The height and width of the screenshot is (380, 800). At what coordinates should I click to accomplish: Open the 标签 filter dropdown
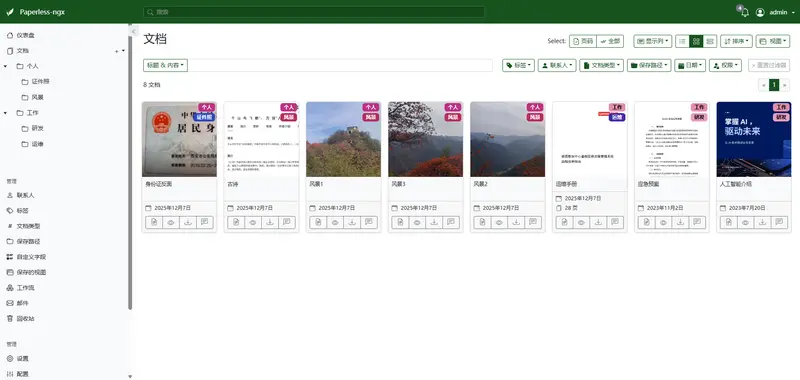(518, 65)
